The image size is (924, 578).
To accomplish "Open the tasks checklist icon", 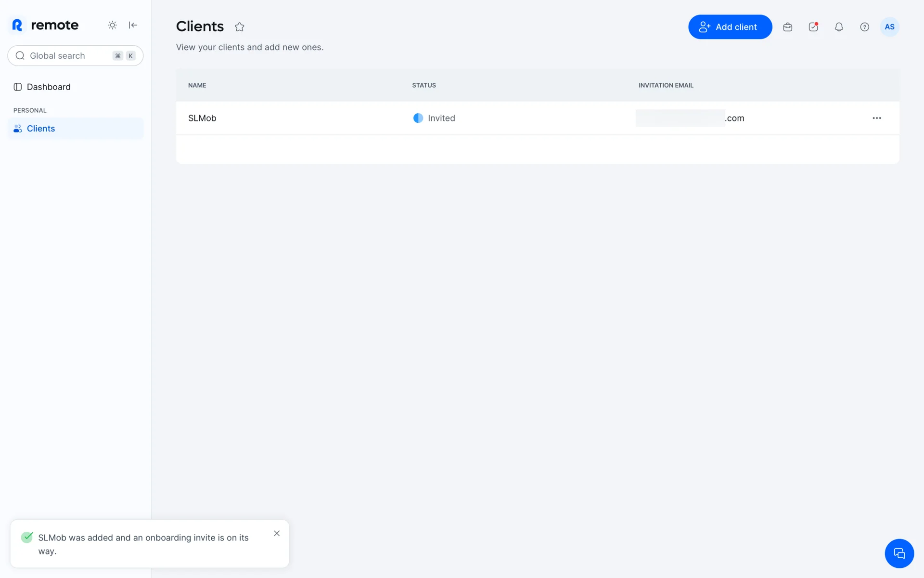I will click(x=813, y=27).
